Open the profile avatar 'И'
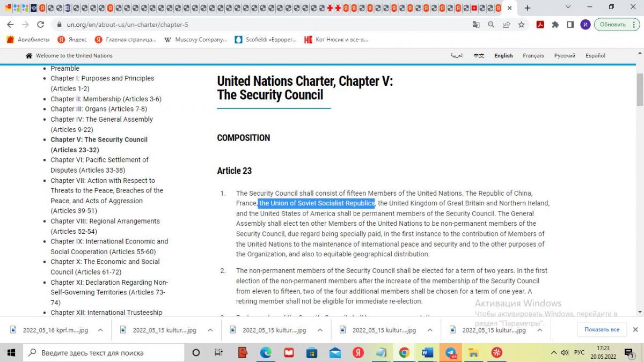644x362 pixels. pos(586,25)
